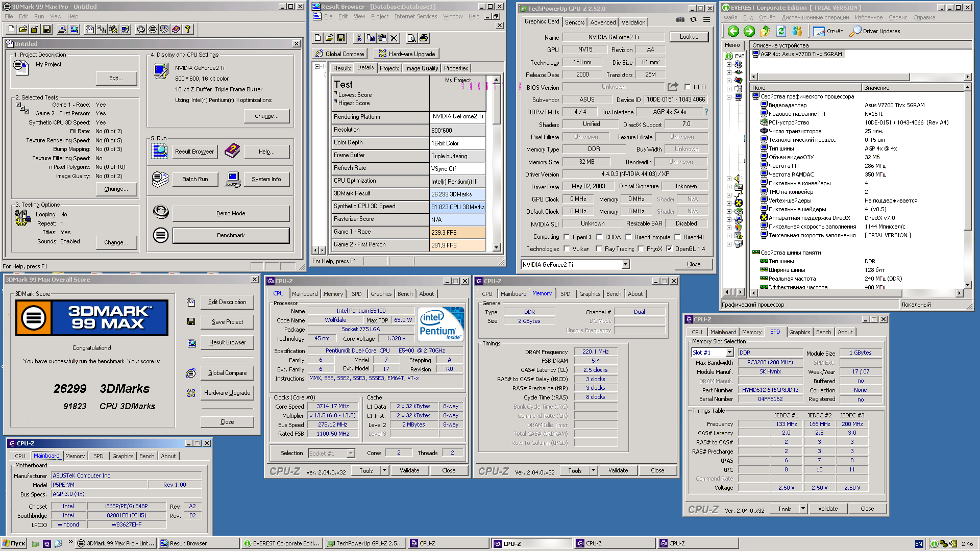Screen dimensions: 980x551
Task: Open Slot #1 dropdown in CPU-Z SPD
Action: (729, 353)
